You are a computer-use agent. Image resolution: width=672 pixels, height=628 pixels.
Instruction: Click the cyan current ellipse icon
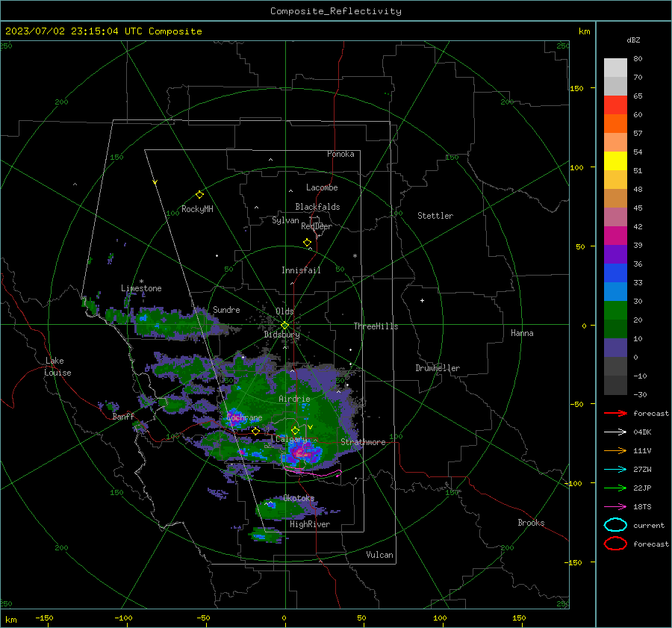coord(615,525)
